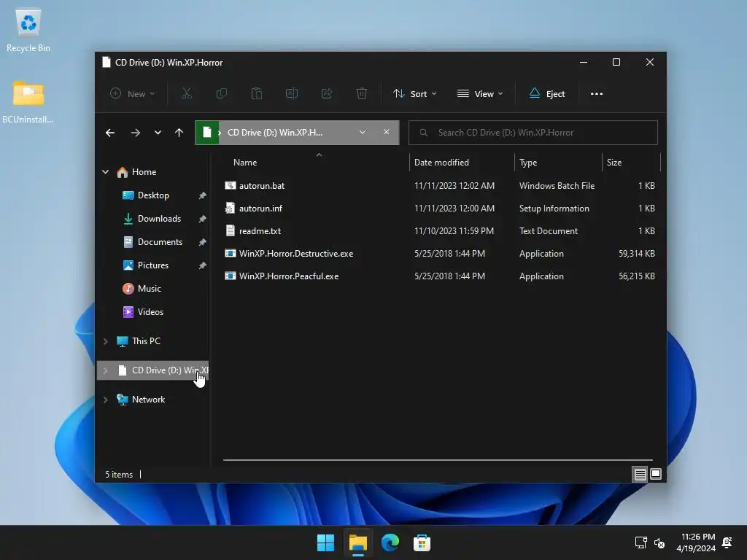Click the Share icon in toolbar

tap(327, 94)
